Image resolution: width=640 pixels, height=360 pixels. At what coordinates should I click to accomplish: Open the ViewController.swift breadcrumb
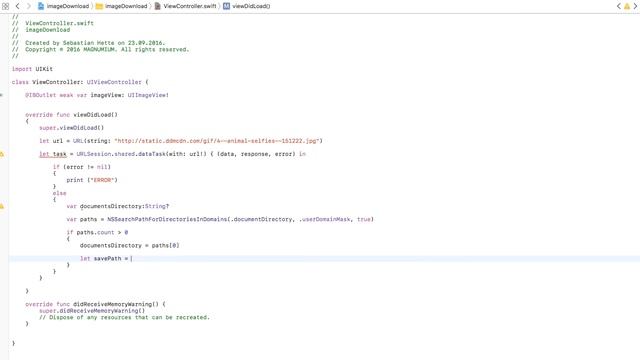click(x=185, y=6)
